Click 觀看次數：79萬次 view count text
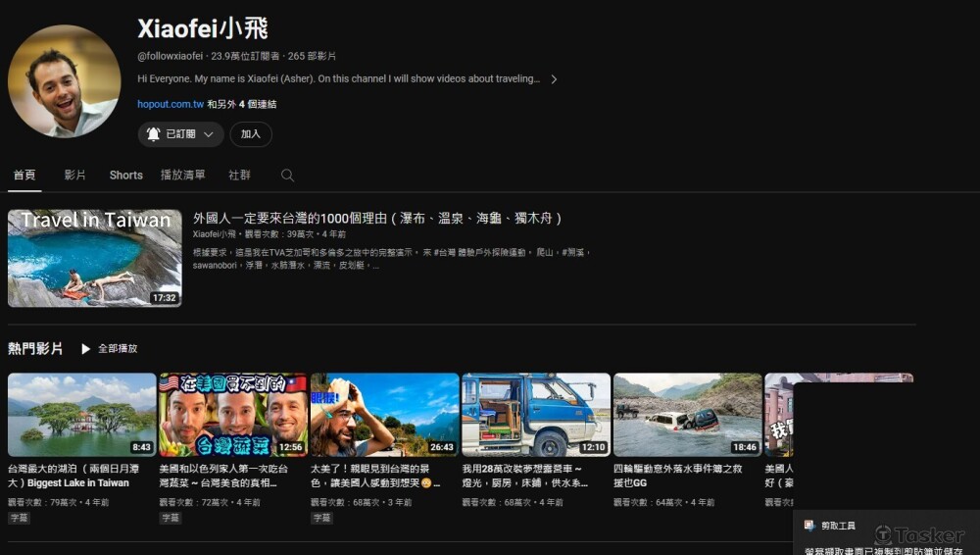 [44, 502]
